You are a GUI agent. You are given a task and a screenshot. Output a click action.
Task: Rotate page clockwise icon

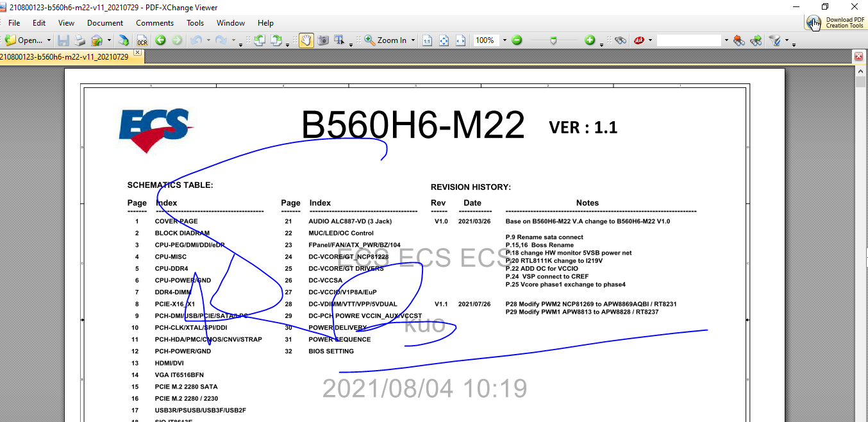(x=276, y=40)
